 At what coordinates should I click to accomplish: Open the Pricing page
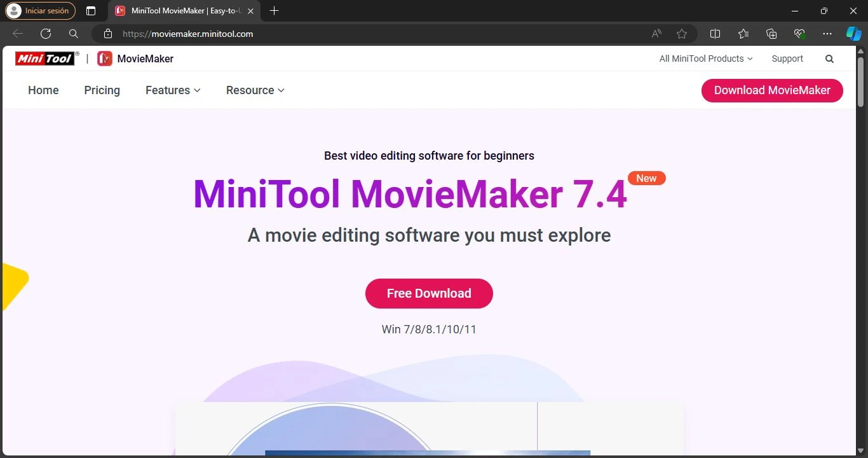coord(102,90)
